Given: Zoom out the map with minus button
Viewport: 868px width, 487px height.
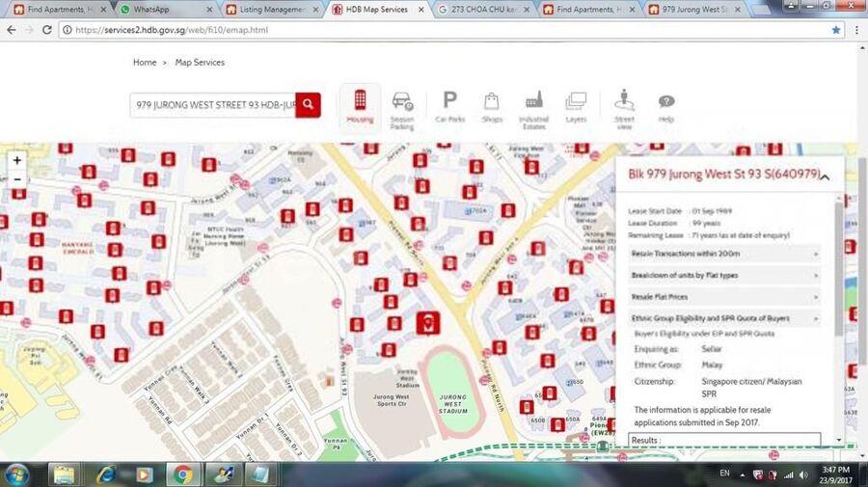Looking at the screenshot, I should click(x=17, y=179).
